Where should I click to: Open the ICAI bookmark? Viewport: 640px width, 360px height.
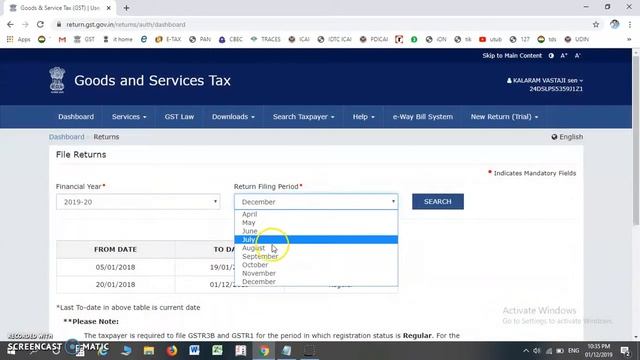pyautogui.click(x=299, y=39)
